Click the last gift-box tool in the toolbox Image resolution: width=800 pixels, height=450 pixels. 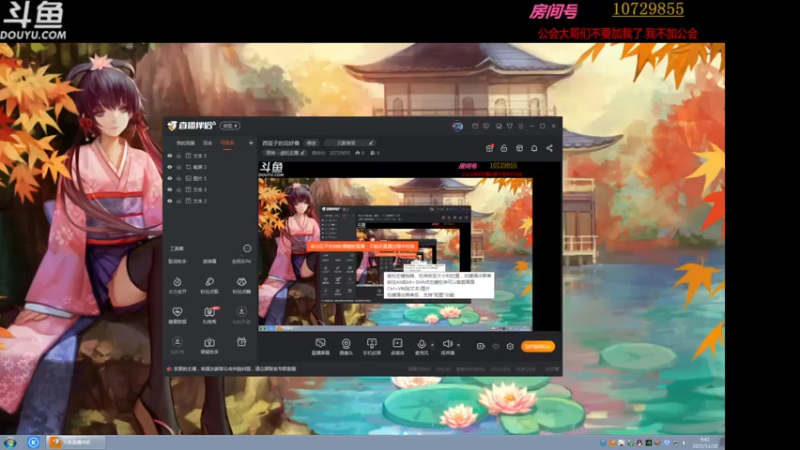tap(241, 342)
